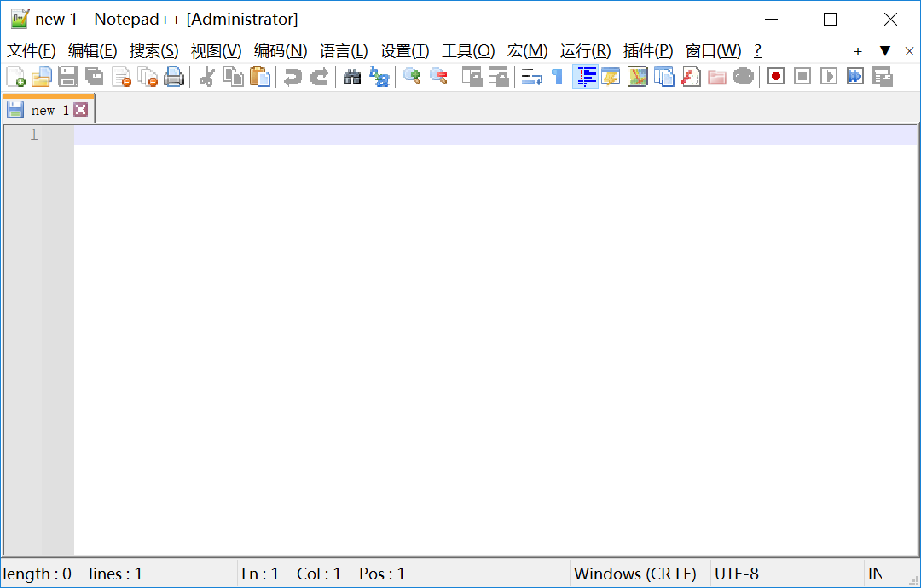Create a new document
921x588 pixels.
pos(15,77)
